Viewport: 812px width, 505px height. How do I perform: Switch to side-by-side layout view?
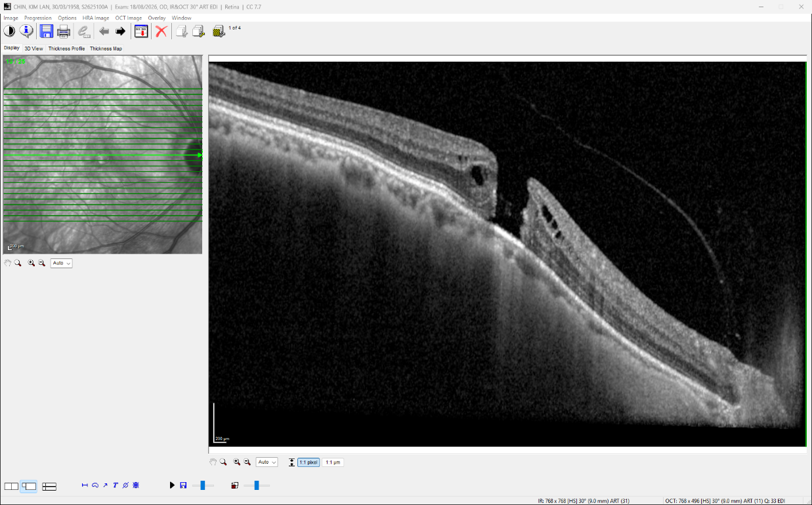pos(11,486)
